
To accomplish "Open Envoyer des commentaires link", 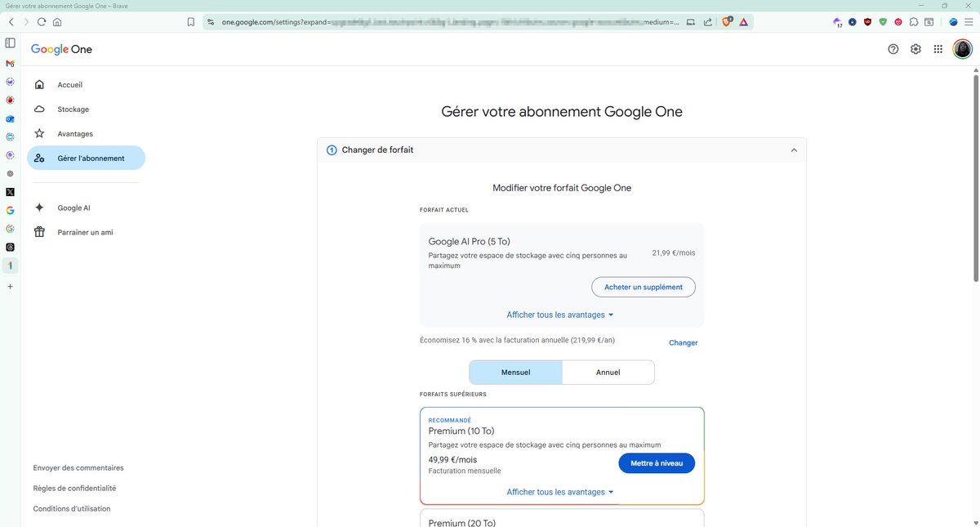I will point(78,467).
